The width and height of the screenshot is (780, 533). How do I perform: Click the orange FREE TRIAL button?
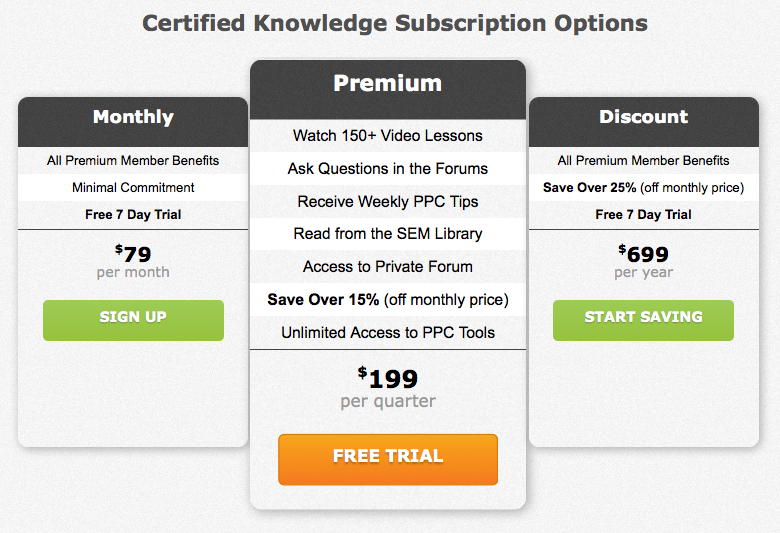coord(388,459)
